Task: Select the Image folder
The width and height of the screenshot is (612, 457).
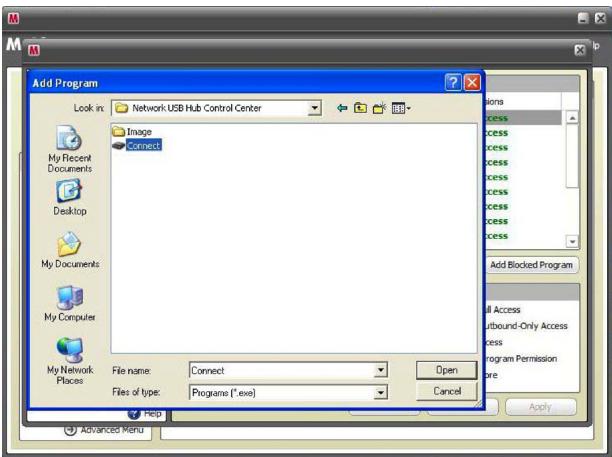Action: coord(132,132)
